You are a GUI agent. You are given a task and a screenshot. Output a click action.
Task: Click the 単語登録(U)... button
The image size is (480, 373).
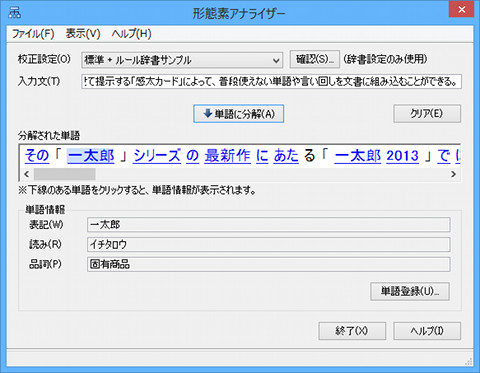point(410,292)
